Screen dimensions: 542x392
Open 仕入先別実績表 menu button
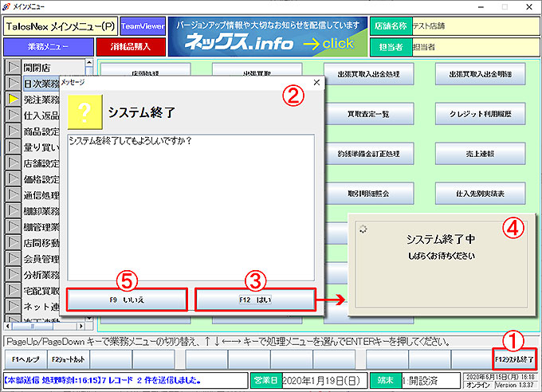[x=480, y=194]
